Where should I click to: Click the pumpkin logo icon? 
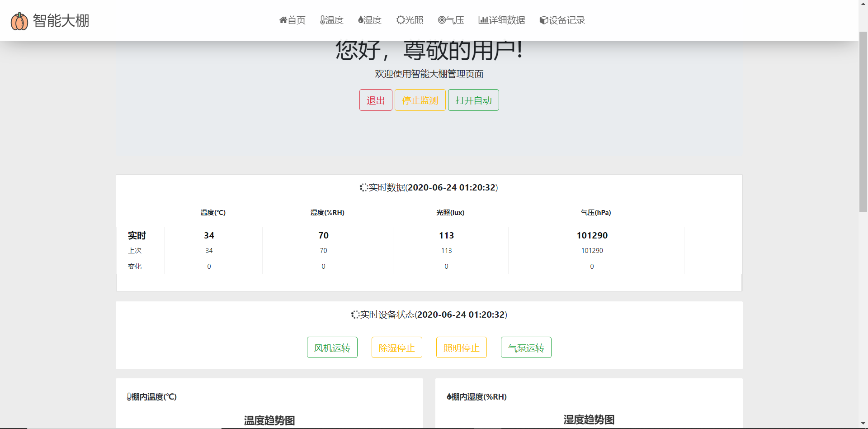point(19,20)
